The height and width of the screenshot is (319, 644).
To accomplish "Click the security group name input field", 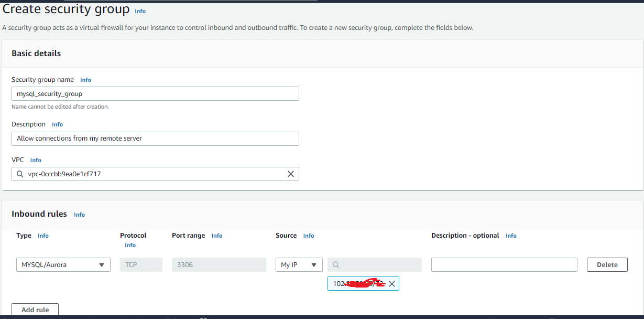I will click(x=155, y=94).
